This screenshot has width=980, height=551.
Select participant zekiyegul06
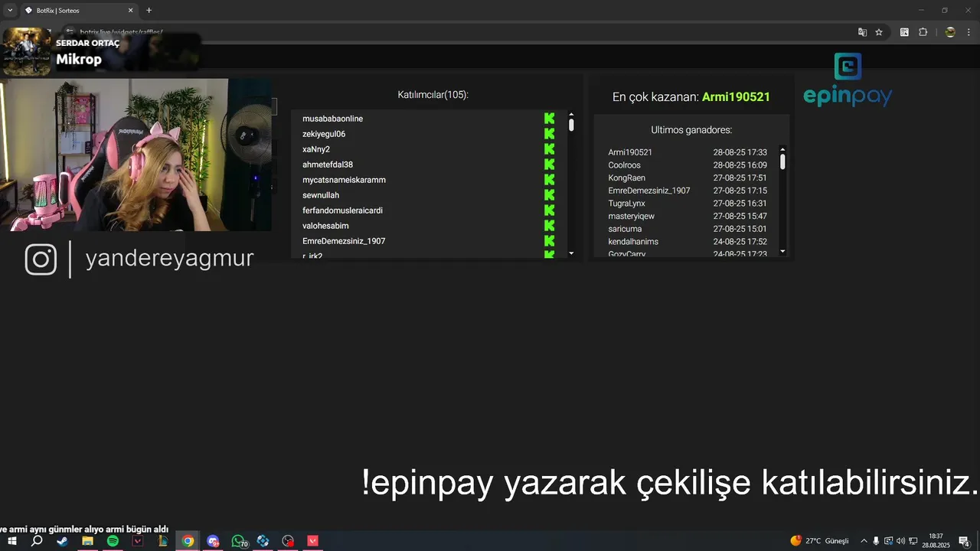click(324, 134)
